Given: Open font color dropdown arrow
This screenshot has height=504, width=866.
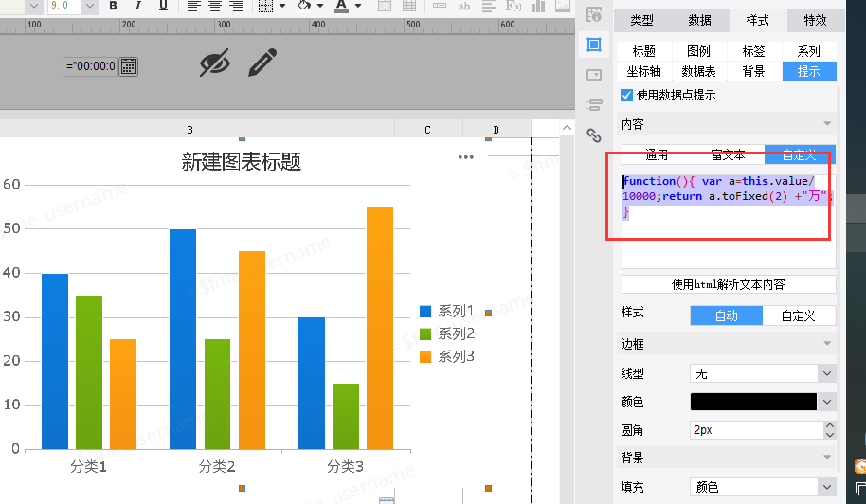Looking at the screenshot, I should click(358, 6).
